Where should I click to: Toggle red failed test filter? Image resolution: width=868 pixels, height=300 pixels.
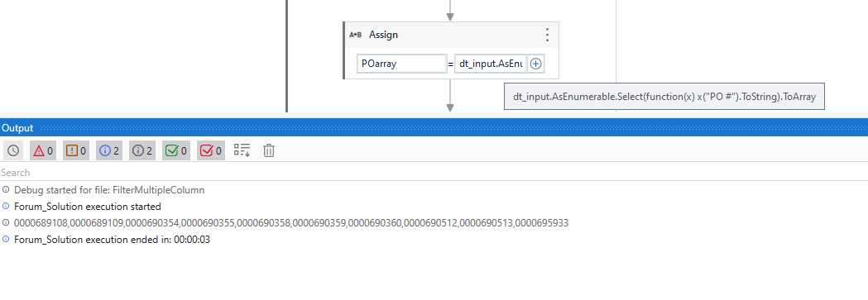click(211, 150)
